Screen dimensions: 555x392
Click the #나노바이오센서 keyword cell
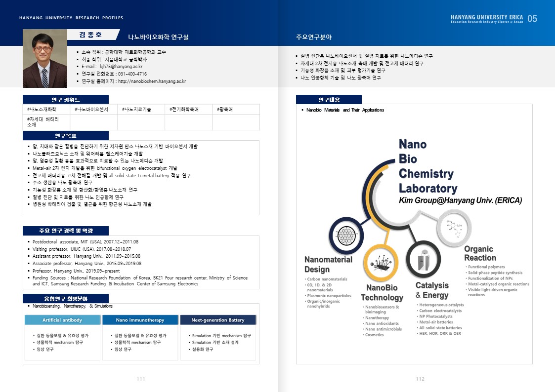point(94,110)
